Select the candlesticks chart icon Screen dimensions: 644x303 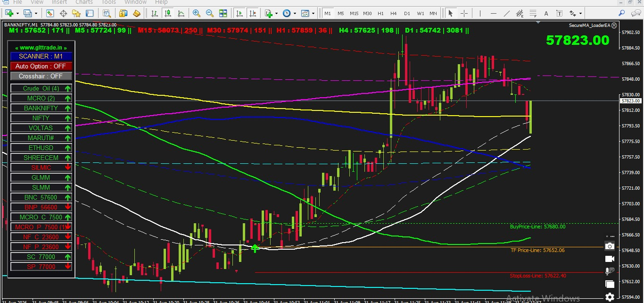167,13
